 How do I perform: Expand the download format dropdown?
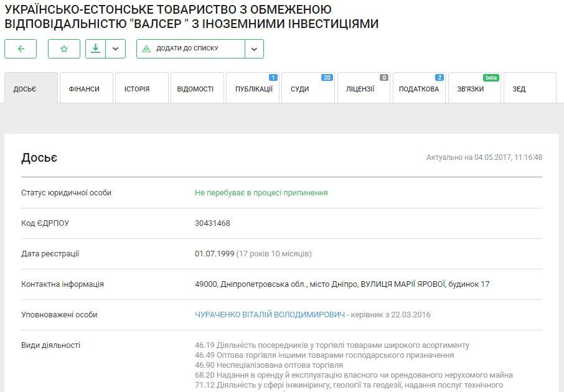point(115,49)
